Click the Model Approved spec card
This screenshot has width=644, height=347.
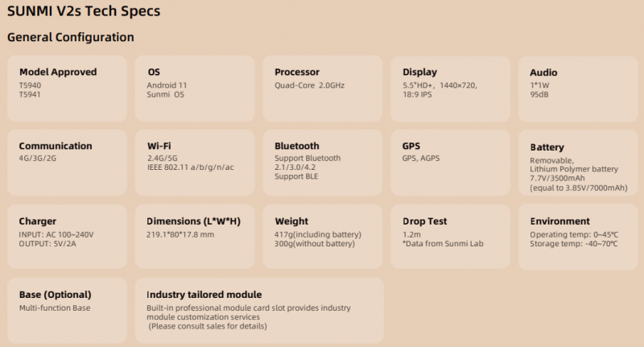[67, 89]
